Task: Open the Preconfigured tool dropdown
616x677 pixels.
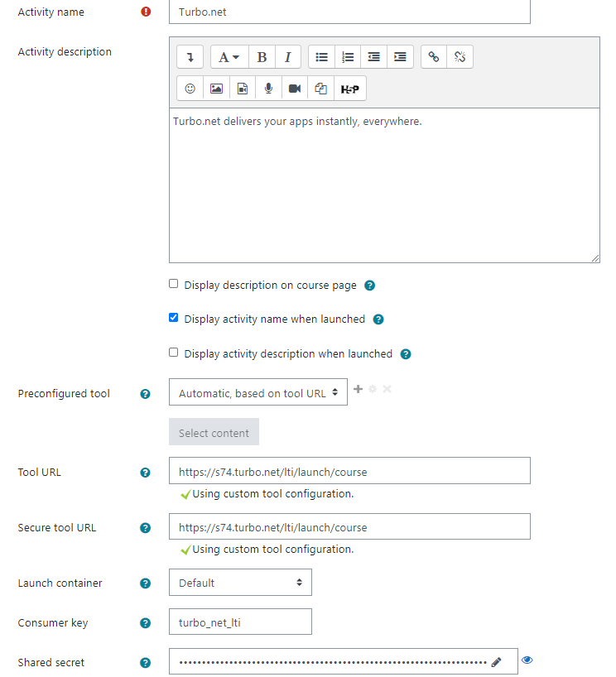Action: pyautogui.click(x=257, y=391)
